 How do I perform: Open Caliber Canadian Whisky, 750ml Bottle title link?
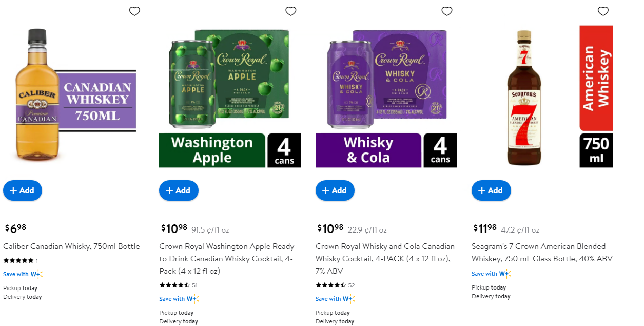[x=71, y=246]
